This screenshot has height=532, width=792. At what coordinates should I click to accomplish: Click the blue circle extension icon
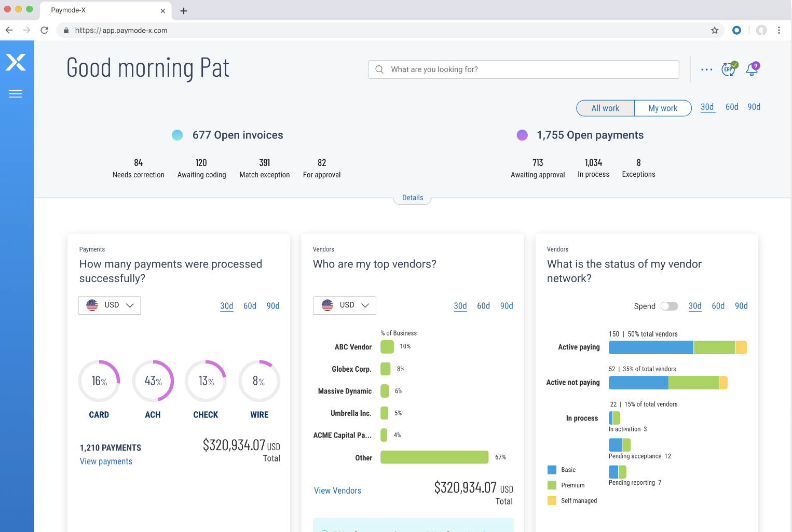point(736,30)
